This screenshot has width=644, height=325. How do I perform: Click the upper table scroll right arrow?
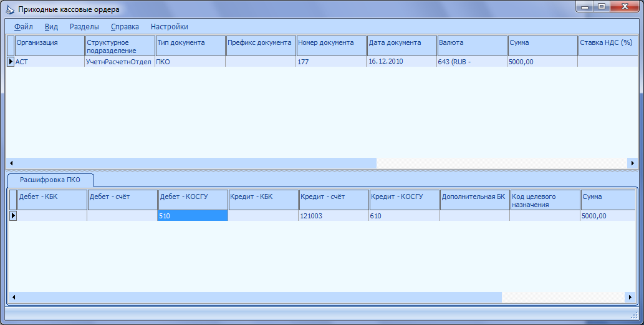633,163
